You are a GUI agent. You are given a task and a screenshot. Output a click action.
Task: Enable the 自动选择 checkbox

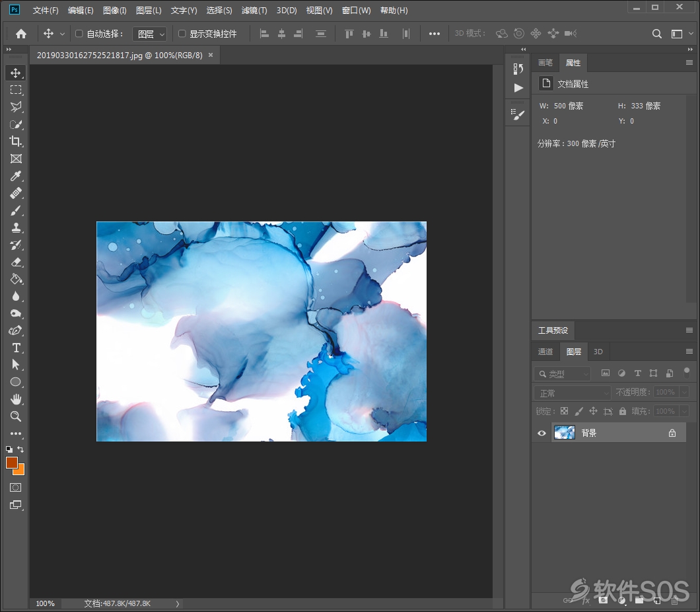click(79, 34)
